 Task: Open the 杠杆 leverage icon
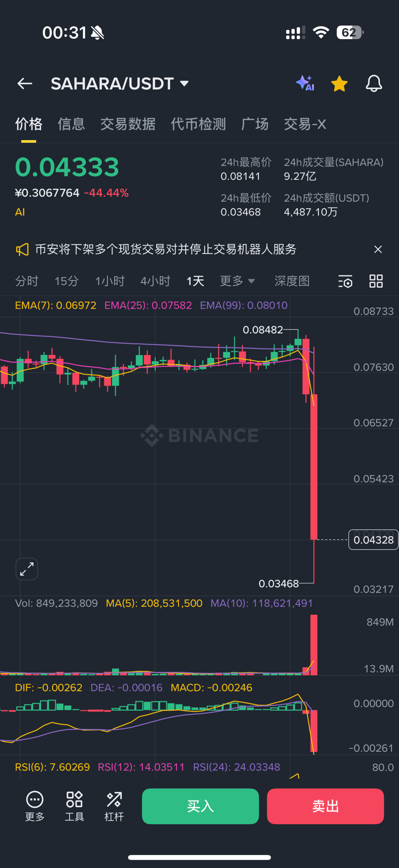[x=114, y=806]
